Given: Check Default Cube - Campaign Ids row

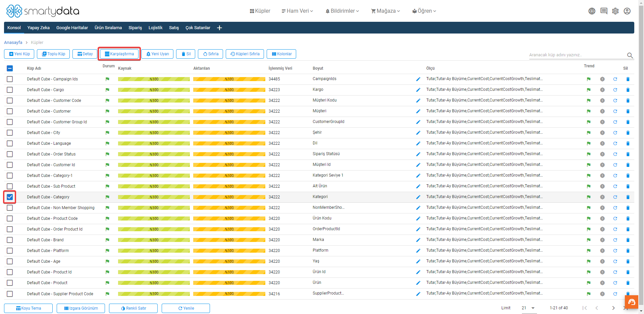Looking at the screenshot, I should pos(10,79).
